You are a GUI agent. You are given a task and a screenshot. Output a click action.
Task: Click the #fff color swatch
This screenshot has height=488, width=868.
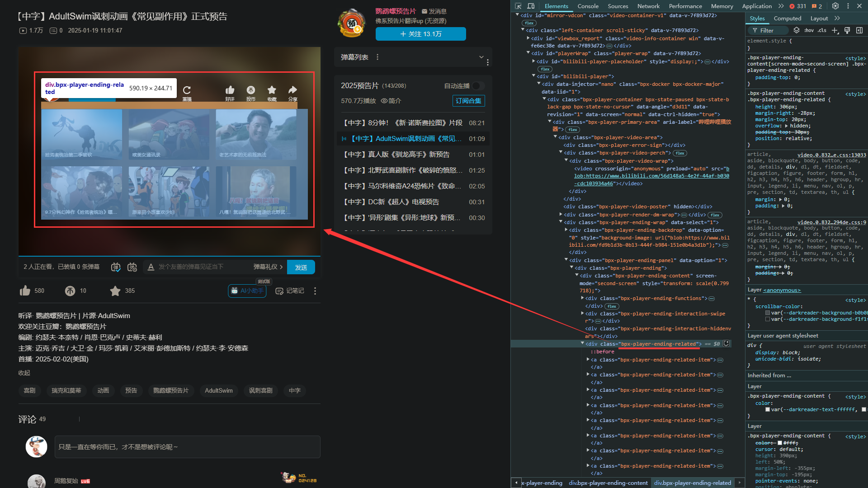pyautogui.click(x=780, y=443)
